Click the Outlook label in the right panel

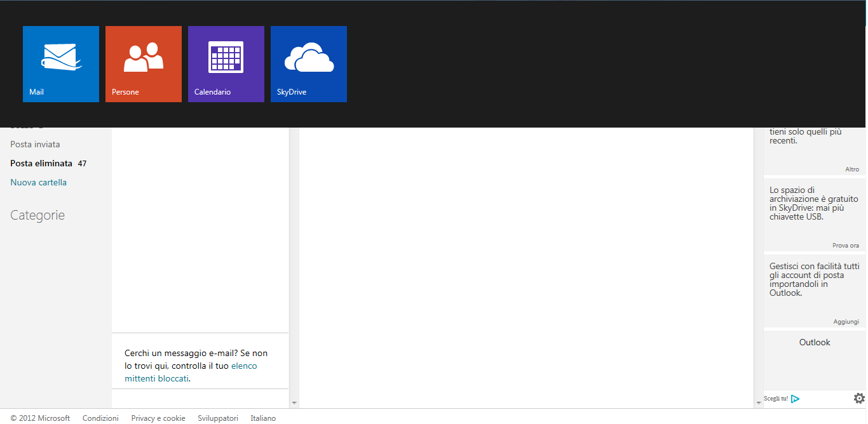coord(815,342)
